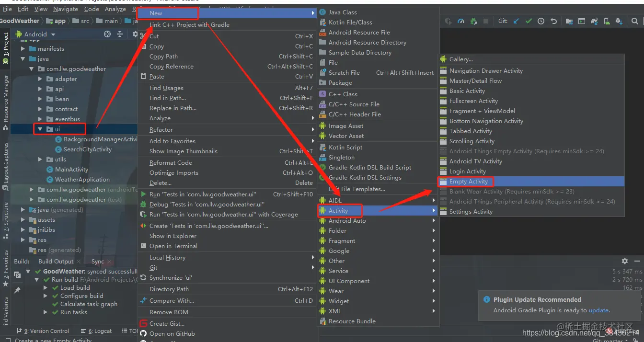Close the Sync tab
Viewport: 644px width, 342px height.
109,262
